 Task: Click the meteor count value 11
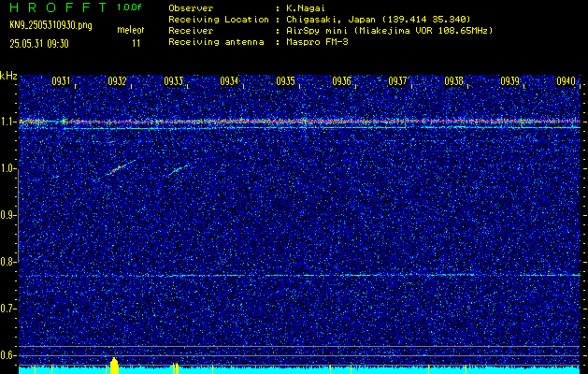136,44
